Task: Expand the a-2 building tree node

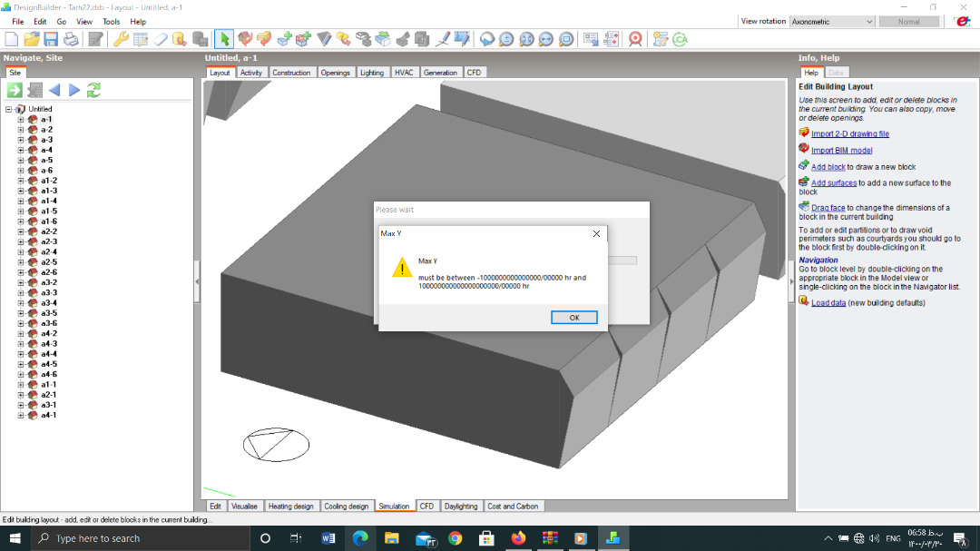Action: coord(21,130)
